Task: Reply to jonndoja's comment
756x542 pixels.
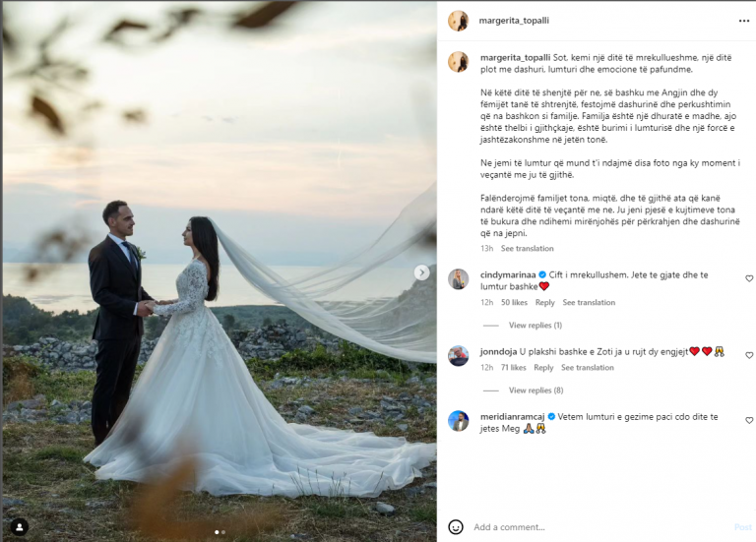Action: point(543,368)
